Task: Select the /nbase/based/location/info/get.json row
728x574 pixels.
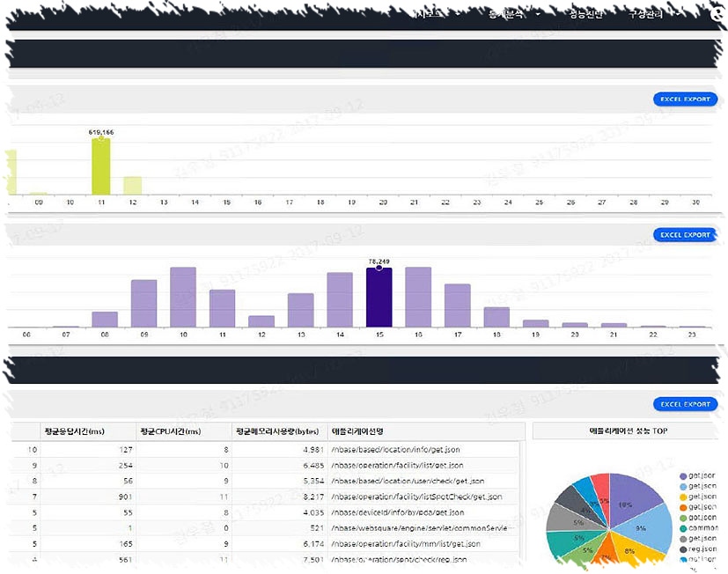Action: point(265,450)
